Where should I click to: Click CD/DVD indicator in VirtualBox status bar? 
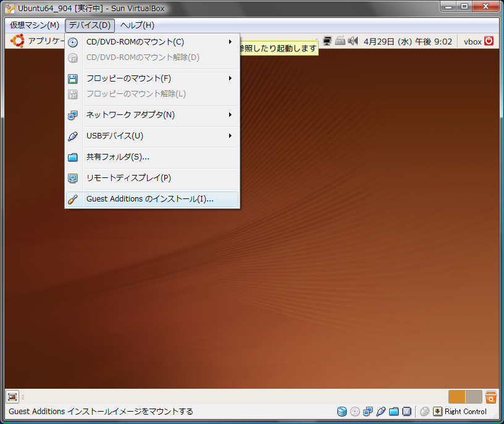355,412
